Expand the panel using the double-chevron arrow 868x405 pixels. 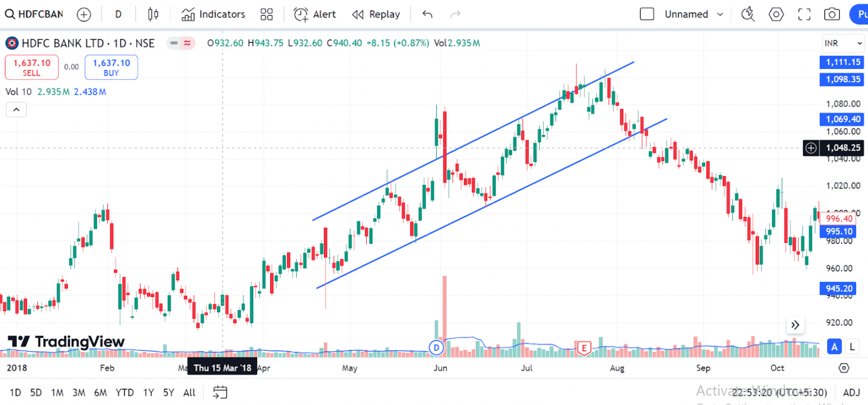click(795, 325)
